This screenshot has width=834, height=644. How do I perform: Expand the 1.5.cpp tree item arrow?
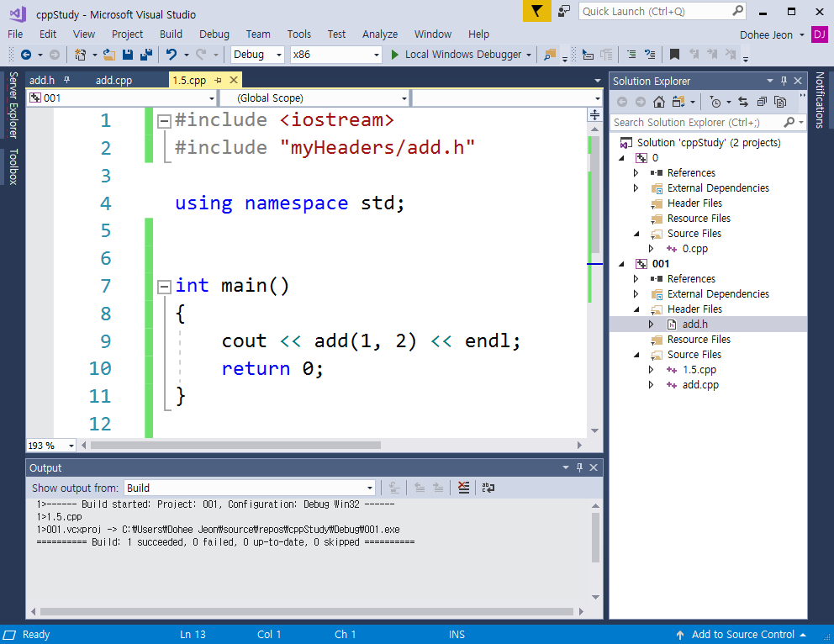pos(651,370)
